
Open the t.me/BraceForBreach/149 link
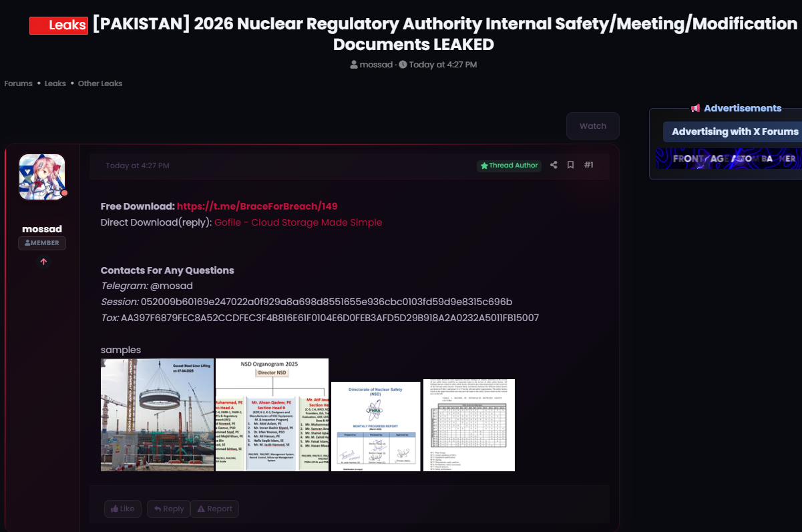point(257,206)
